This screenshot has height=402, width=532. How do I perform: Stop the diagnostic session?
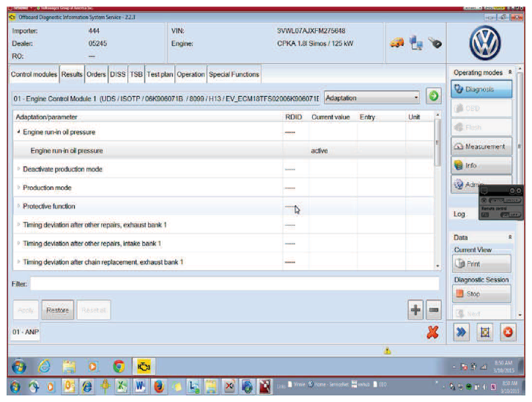481,293
